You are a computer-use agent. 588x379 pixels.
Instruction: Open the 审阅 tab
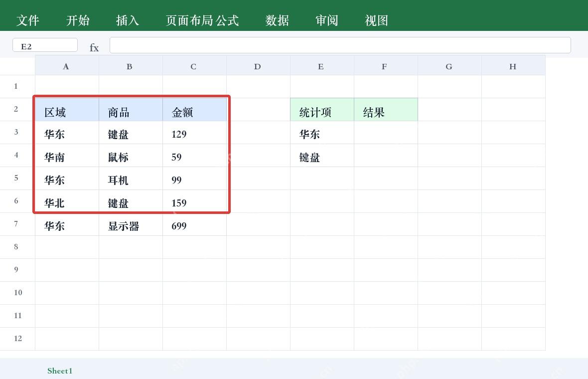tap(326, 20)
